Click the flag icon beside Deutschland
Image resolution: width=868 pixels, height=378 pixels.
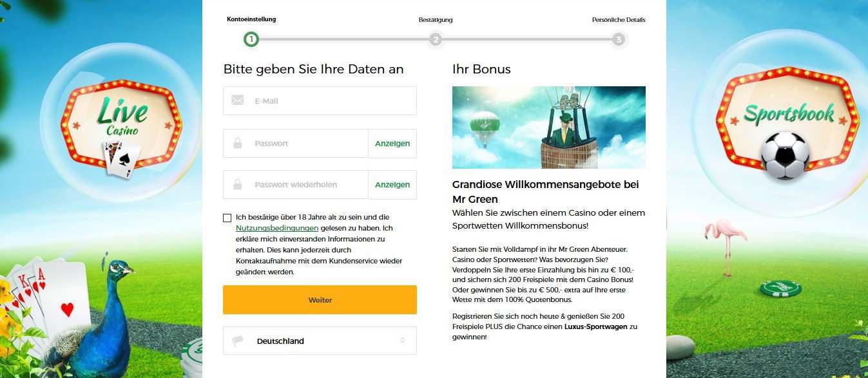pyautogui.click(x=238, y=341)
